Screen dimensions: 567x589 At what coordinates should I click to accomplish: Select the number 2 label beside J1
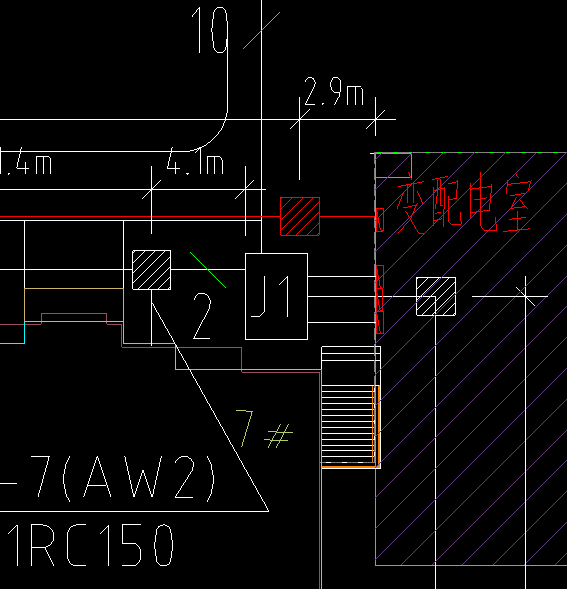pyautogui.click(x=202, y=316)
